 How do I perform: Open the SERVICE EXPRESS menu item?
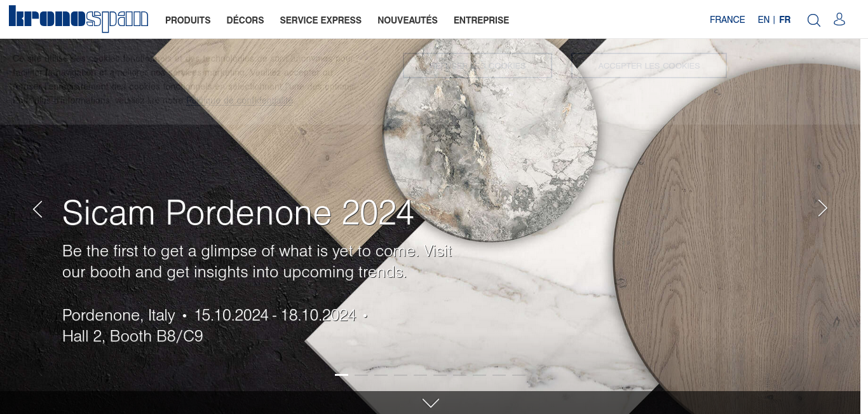320,20
